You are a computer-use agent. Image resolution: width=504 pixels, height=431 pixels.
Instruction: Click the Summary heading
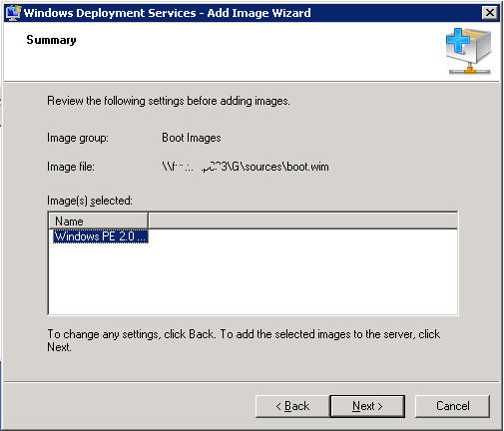click(x=51, y=40)
